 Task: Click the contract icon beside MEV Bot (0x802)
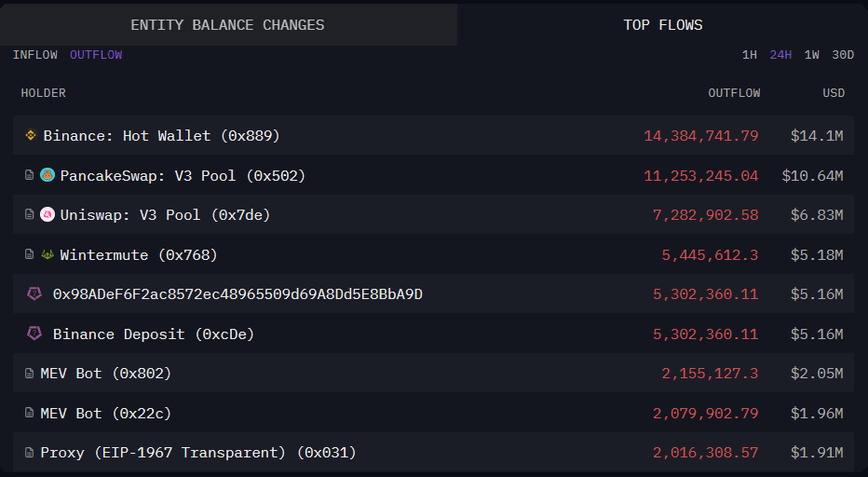coord(30,374)
